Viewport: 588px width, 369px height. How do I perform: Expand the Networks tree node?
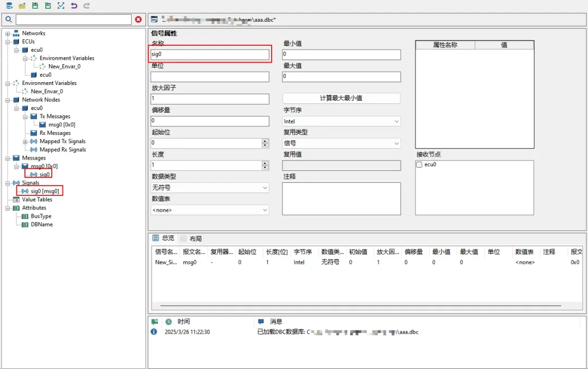8,33
